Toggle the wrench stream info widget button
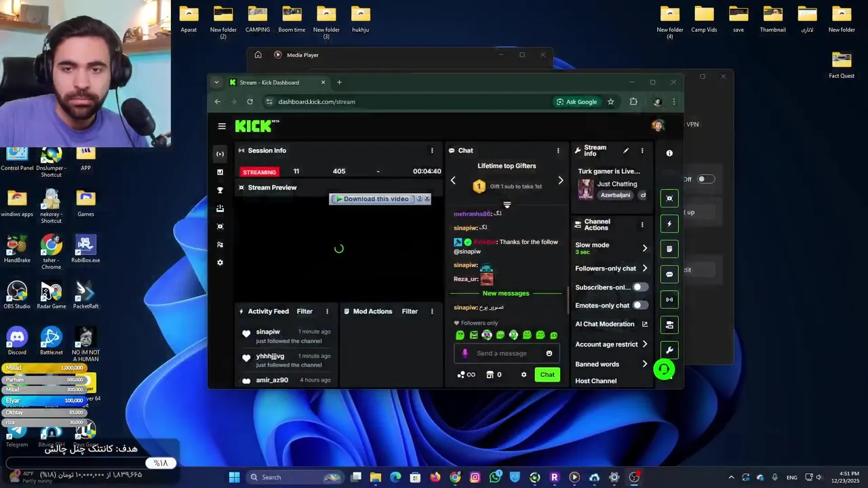Screen dimensions: 868x488 pos(669,350)
